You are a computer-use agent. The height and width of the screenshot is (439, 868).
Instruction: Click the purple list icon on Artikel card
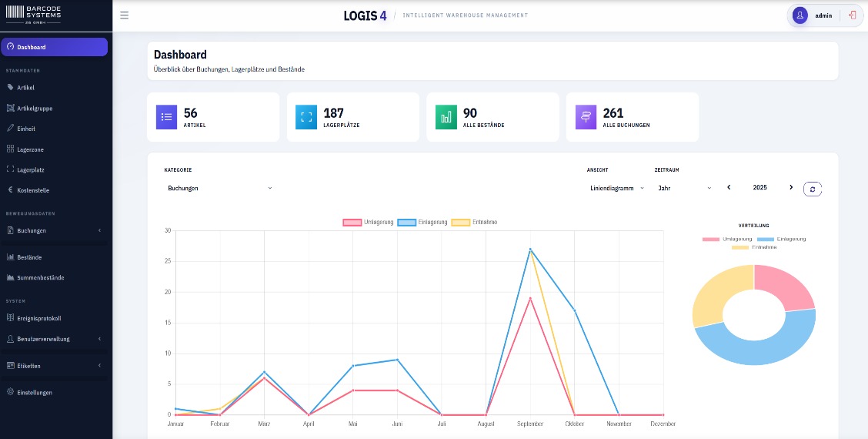(x=167, y=117)
